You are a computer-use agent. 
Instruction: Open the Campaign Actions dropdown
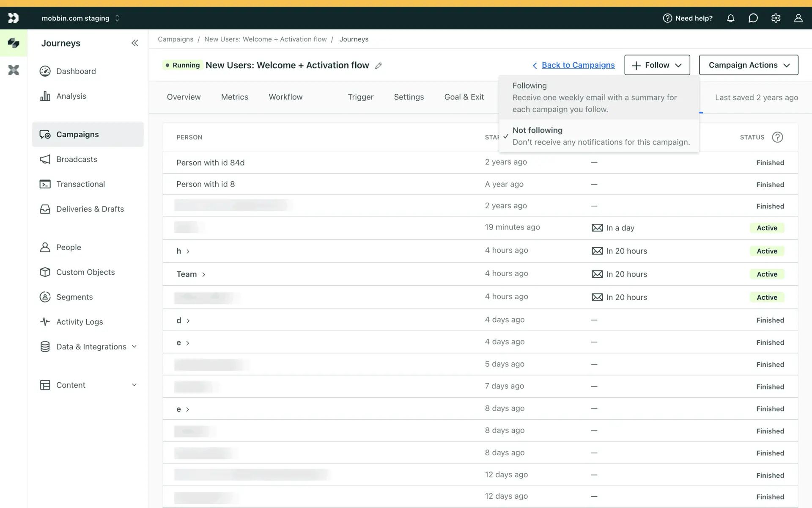748,65
